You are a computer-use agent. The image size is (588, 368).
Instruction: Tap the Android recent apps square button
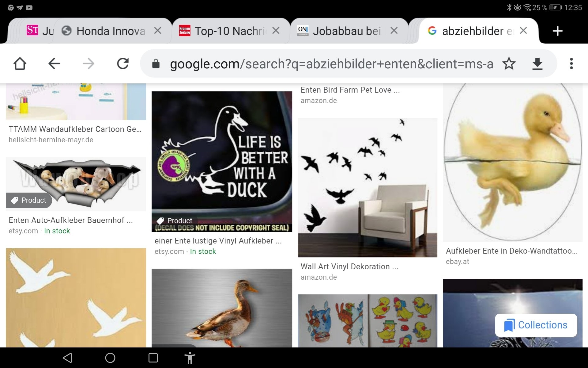[x=153, y=358]
